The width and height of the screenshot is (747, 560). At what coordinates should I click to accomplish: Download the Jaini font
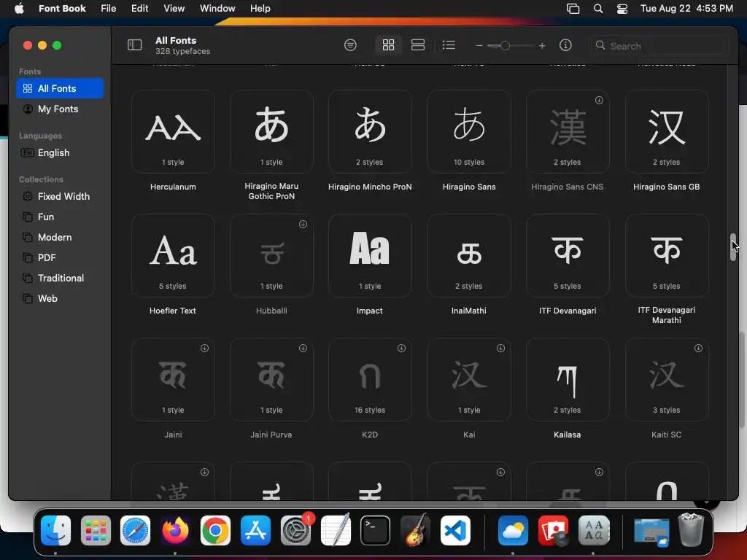pos(204,349)
